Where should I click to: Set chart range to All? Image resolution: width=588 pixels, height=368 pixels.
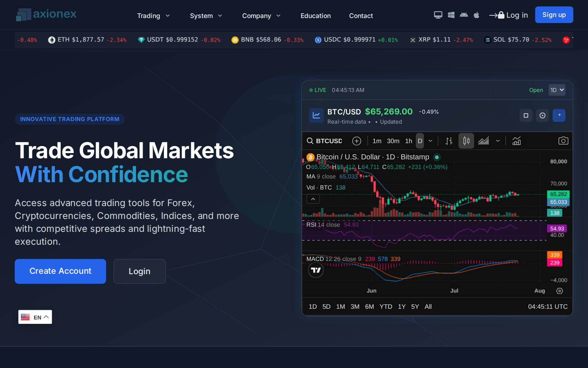point(428,307)
